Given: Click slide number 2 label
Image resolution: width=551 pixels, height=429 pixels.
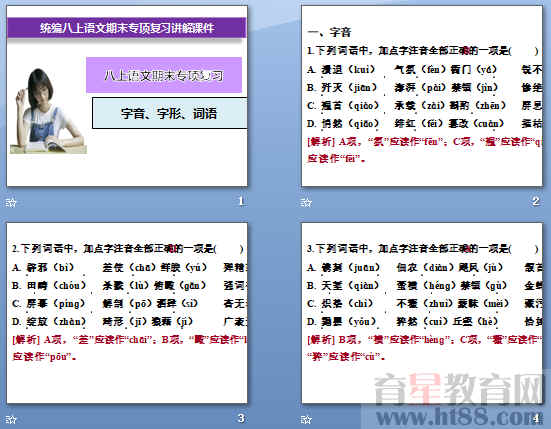Looking at the screenshot, I should point(536,201).
